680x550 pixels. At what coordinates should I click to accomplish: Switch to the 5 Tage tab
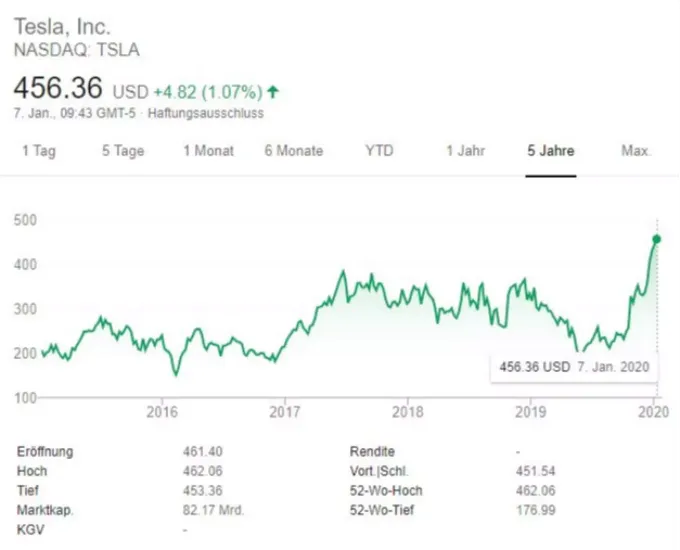(123, 151)
